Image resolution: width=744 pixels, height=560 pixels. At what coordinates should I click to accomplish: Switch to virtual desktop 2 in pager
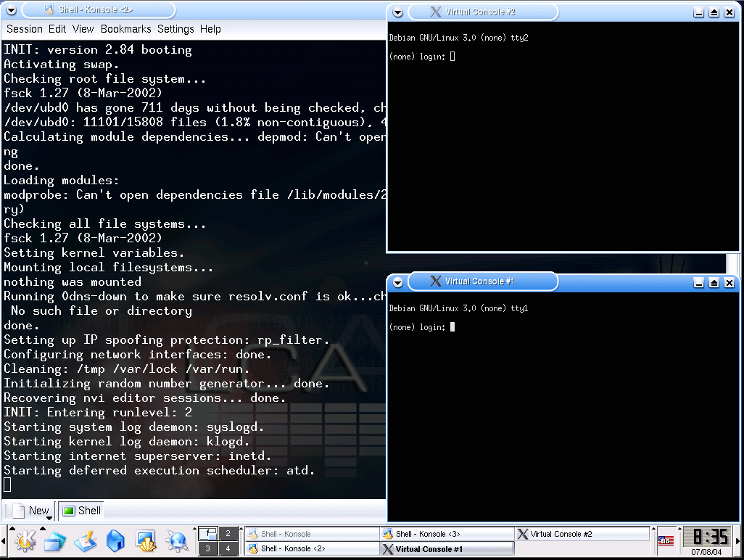click(x=228, y=533)
